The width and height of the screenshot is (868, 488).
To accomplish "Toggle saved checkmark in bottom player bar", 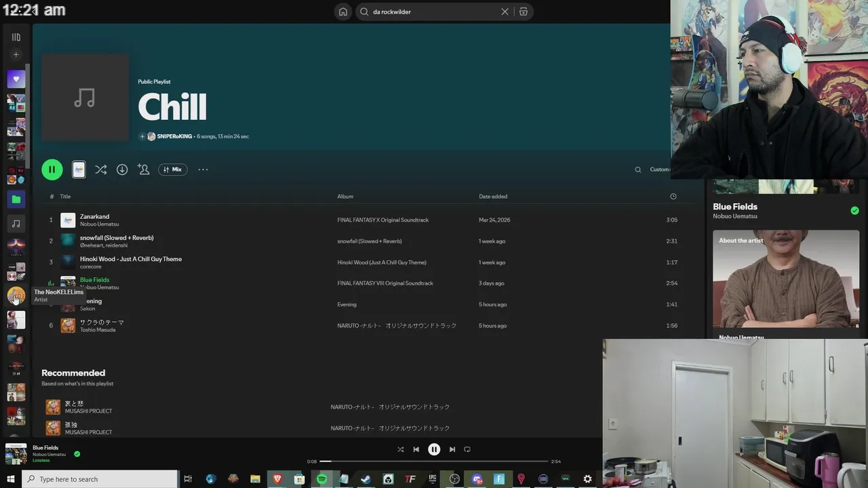I will pos(77,454).
